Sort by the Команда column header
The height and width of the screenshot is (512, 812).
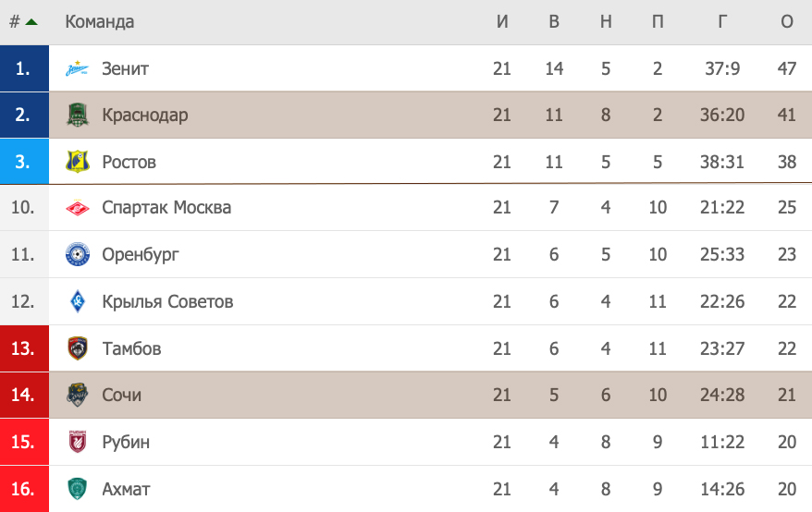coord(100,22)
